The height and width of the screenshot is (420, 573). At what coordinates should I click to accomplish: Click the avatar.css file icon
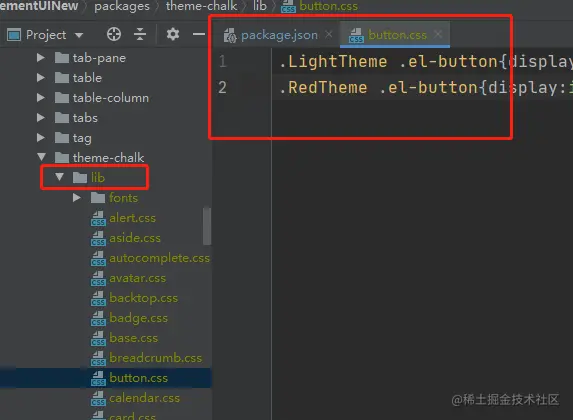tap(98, 278)
